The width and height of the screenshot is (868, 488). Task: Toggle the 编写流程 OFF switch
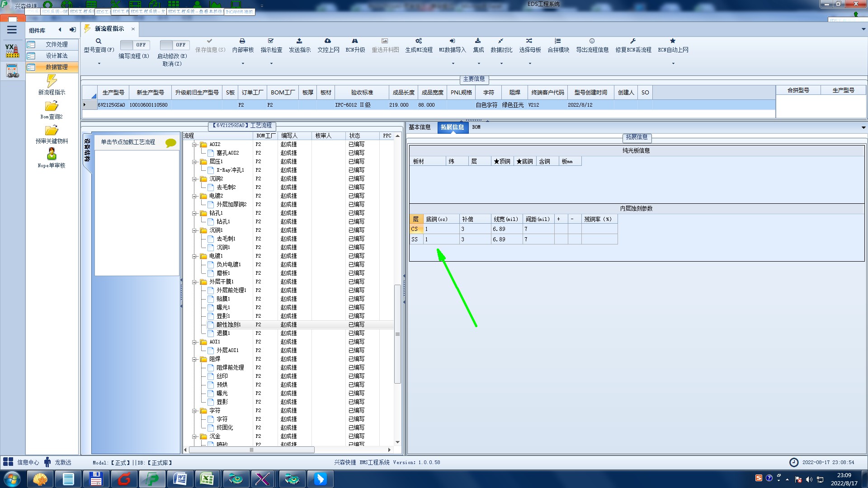coord(134,45)
